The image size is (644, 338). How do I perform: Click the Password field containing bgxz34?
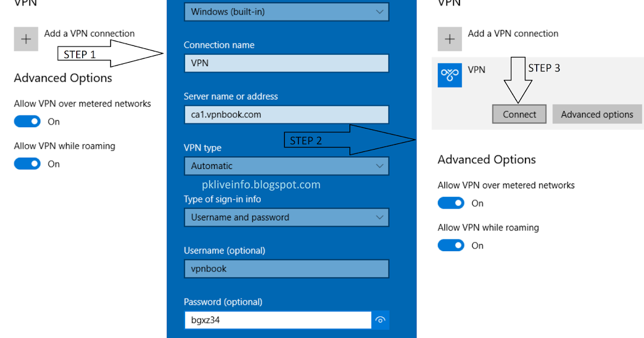[x=277, y=320]
